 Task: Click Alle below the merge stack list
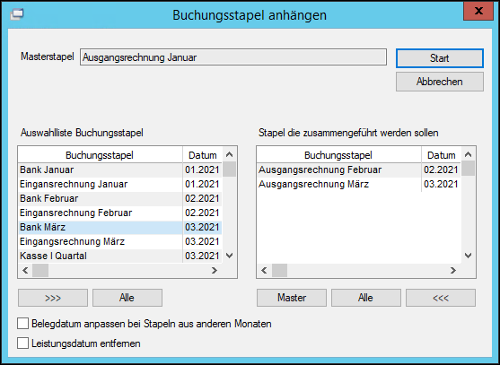[x=366, y=298]
